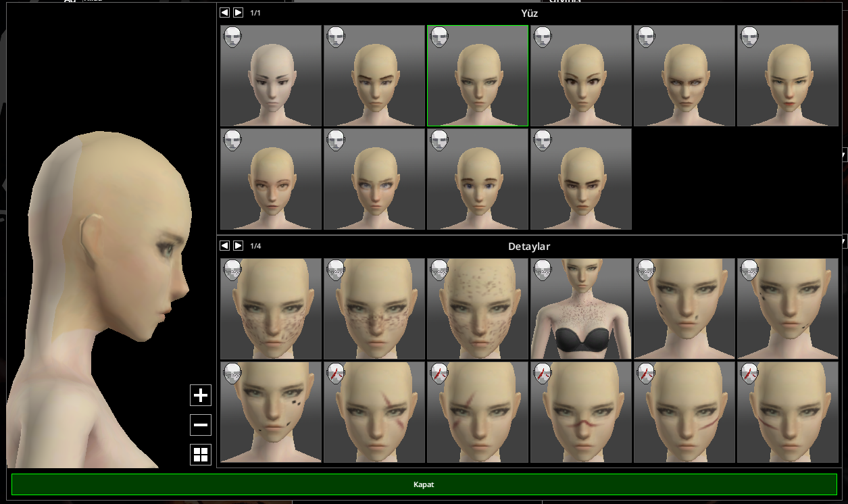The image size is (848, 504).
Task: Click the Yüz section heading
Action: tap(529, 13)
